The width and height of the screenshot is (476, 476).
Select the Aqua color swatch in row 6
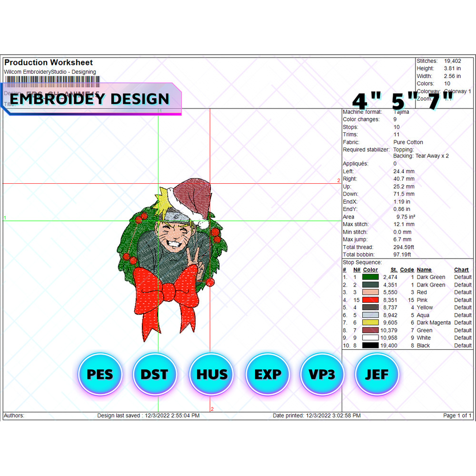coord(369,315)
